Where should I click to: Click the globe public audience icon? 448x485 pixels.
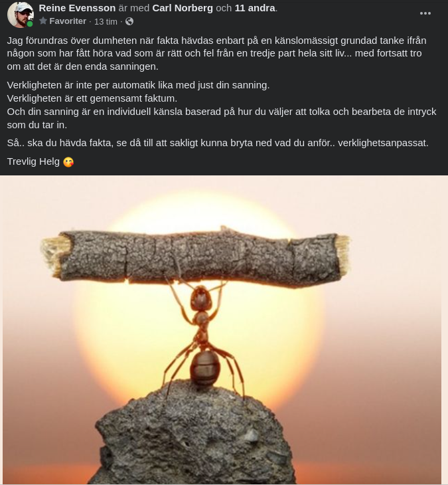click(129, 21)
